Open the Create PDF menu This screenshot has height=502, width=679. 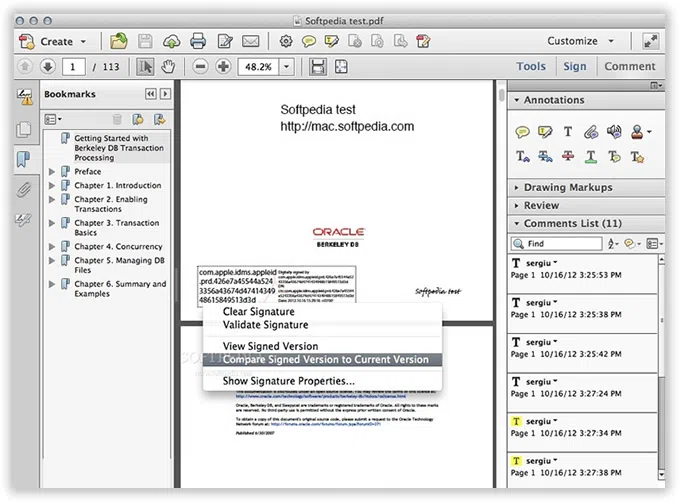pos(52,42)
